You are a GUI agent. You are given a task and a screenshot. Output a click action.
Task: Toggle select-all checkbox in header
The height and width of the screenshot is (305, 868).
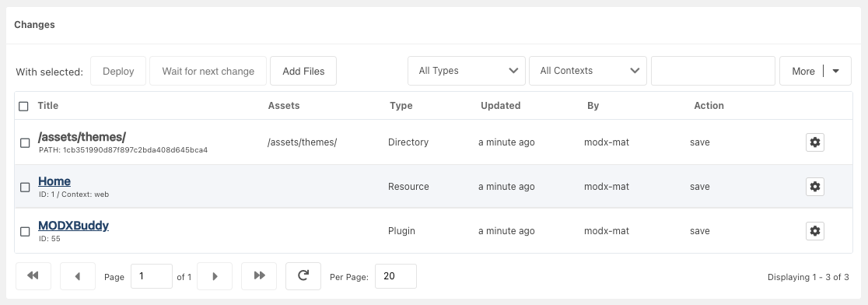pos(23,107)
